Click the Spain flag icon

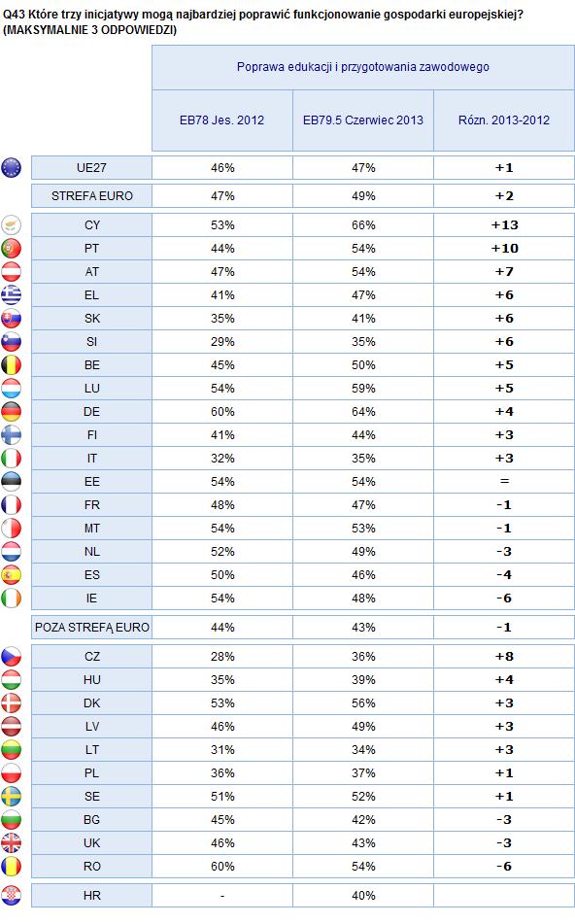[12, 575]
